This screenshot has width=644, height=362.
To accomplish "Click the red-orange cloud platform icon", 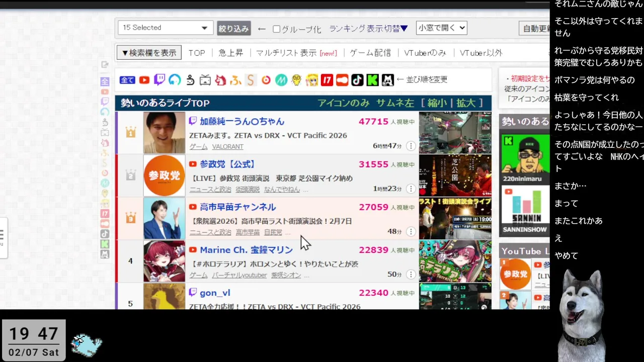I will click(x=342, y=79).
